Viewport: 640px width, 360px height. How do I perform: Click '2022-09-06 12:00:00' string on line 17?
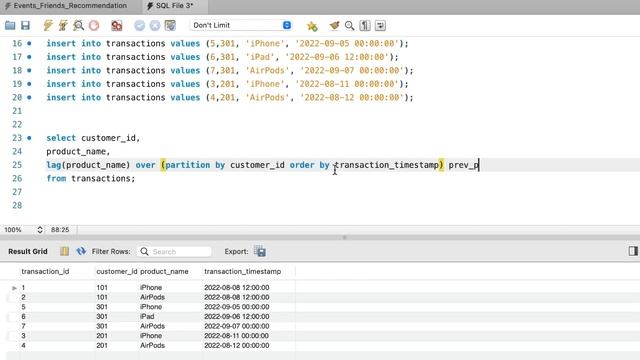point(337,57)
